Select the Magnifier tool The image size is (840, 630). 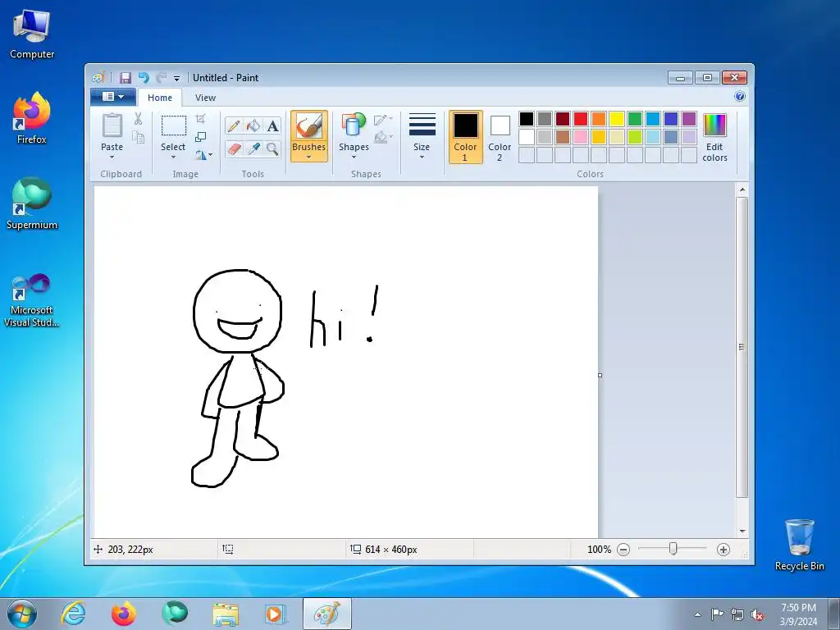[x=272, y=148]
